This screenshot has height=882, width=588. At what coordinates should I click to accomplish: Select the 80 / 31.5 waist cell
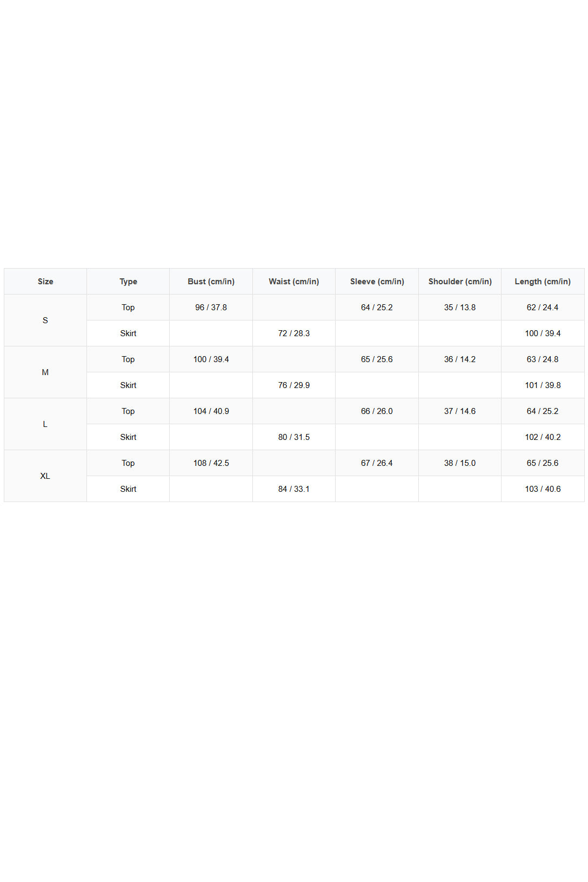294,437
